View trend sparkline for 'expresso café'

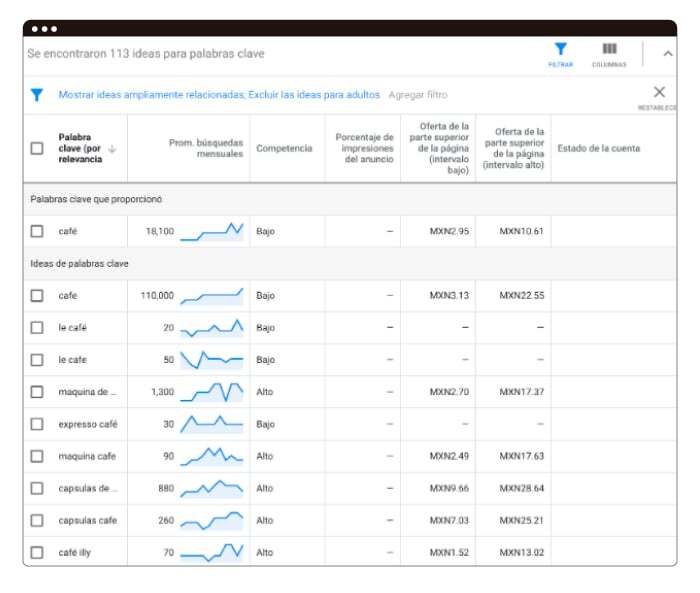212,424
